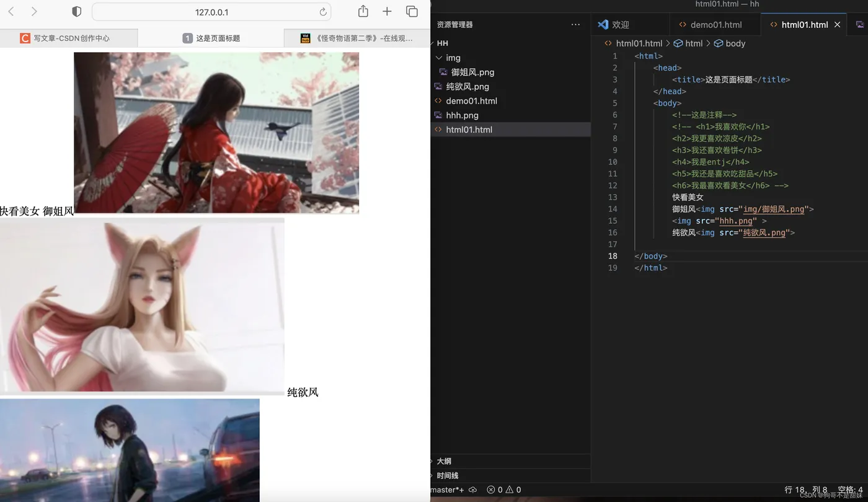This screenshot has height=502, width=868.
Task: Open the demo01.html editor tab
Action: tap(715, 25)
